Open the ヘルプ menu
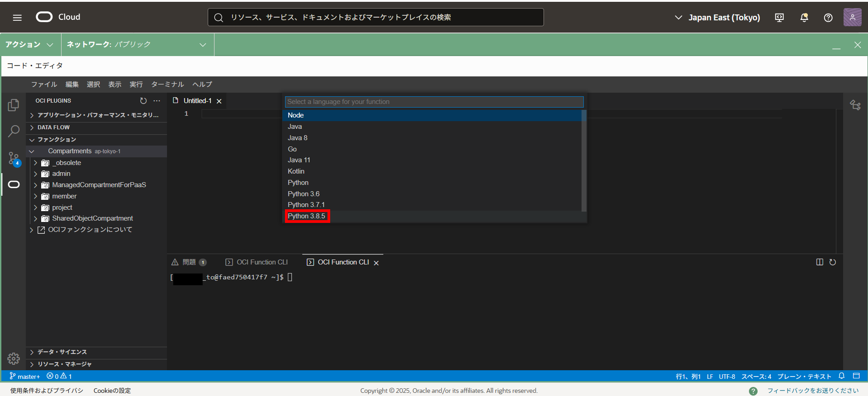868x396 pixels. (202, 85)
